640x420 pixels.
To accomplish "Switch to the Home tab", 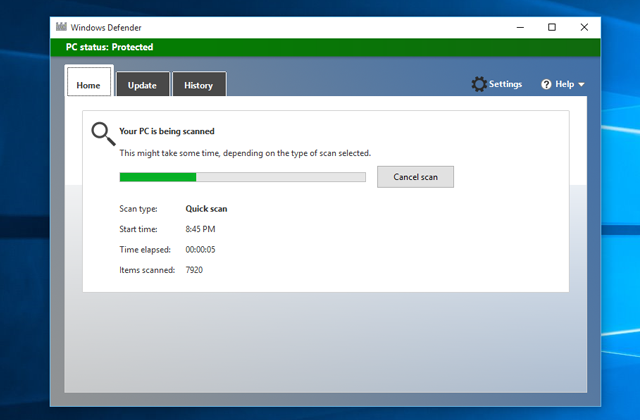I will pyautogui.click(x=89, y=81).
